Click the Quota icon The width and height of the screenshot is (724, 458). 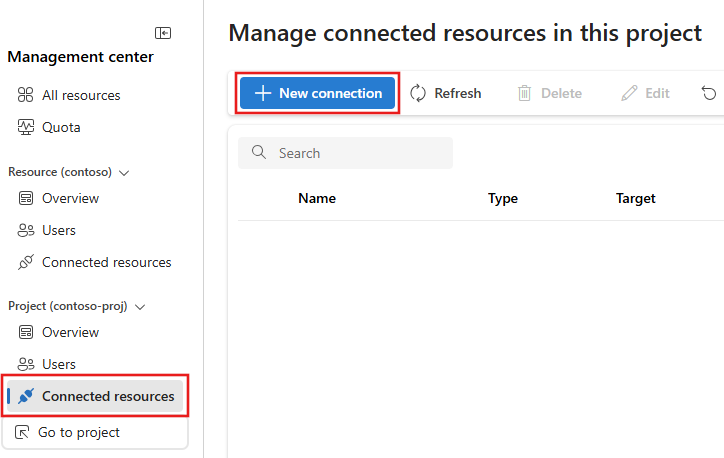tap(26, 128)
